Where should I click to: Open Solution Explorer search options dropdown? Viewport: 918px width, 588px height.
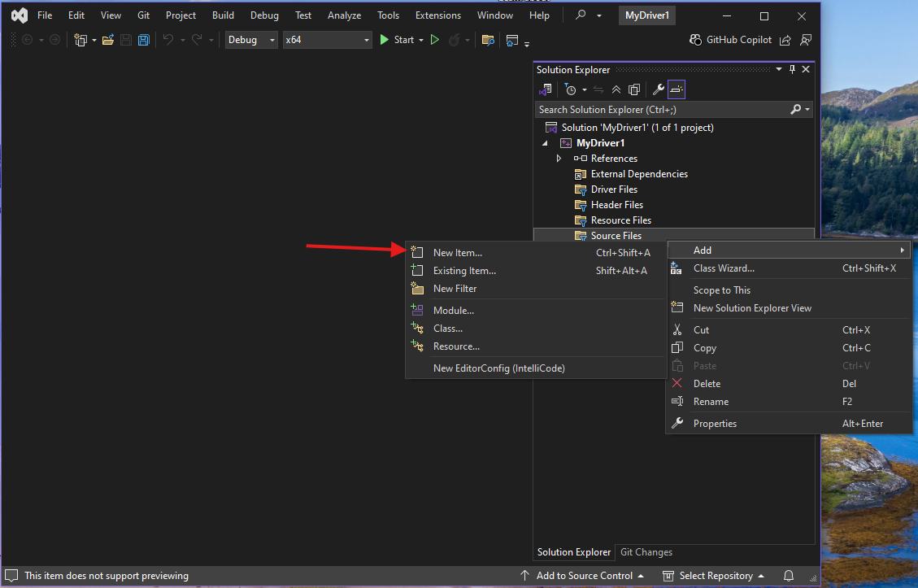coord(807,110)
